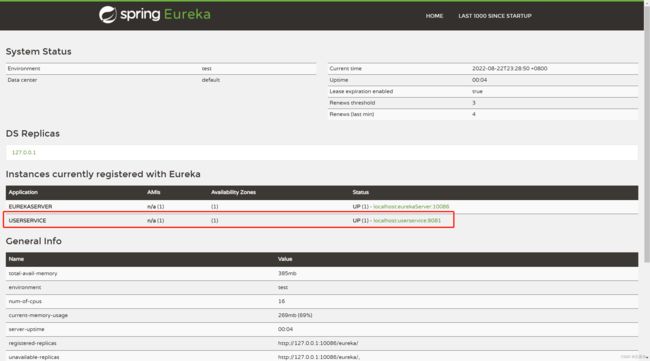Viewport: 650px width, 361px height.
Task: Click the General Info heading
Action: (x=34, y=241)
